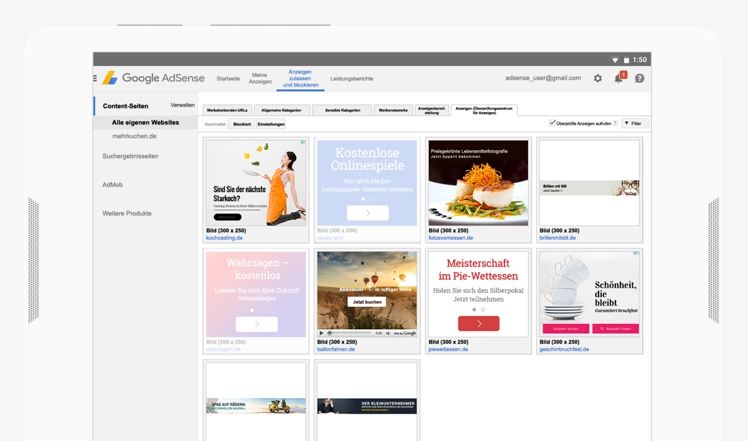The height and width of the screenshot is (441, 748).
Task: Open the 'Startseite' navigation tab
Action: [x=228, y=78]
